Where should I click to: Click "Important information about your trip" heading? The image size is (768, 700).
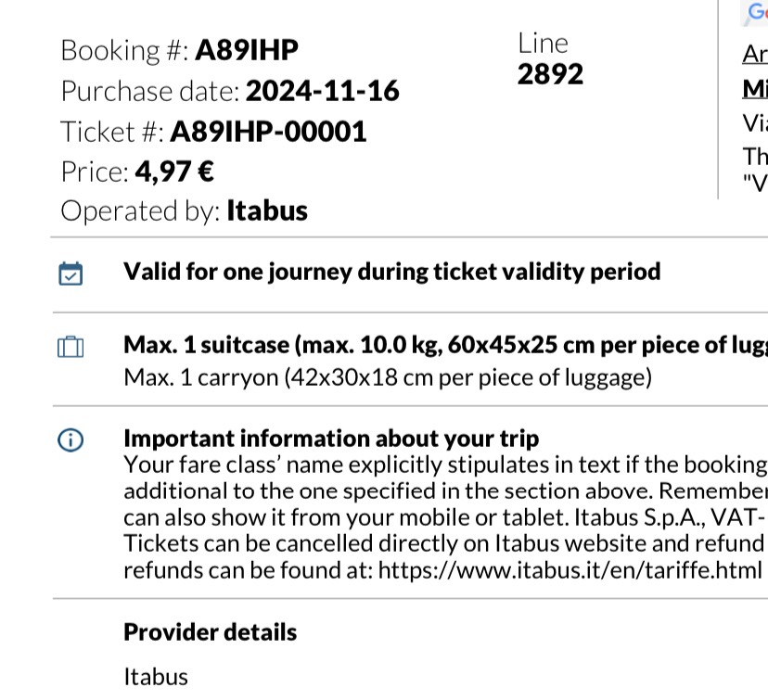point(331,439)
